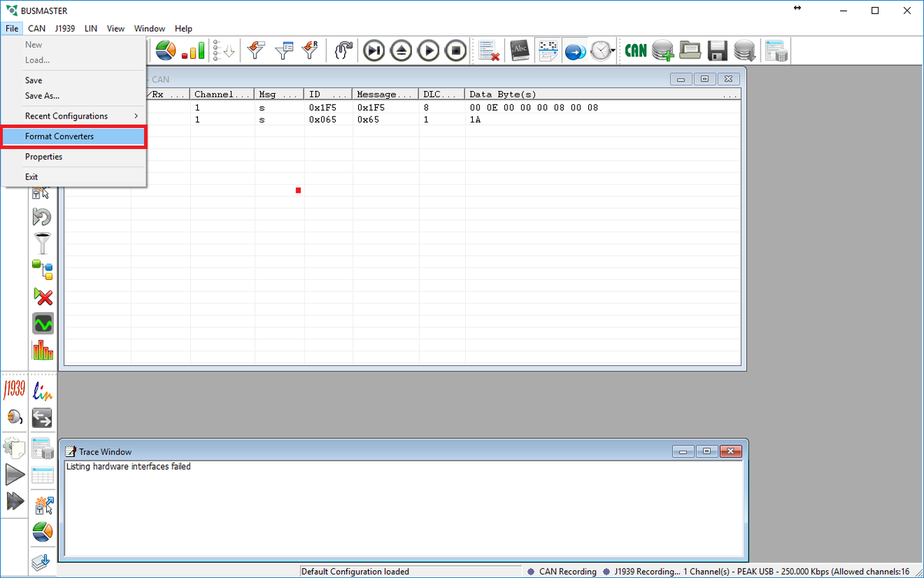This screenshot has height=578, width=924.
Task: Click the open folder toolbar icon
Action: tap(690, 51)
